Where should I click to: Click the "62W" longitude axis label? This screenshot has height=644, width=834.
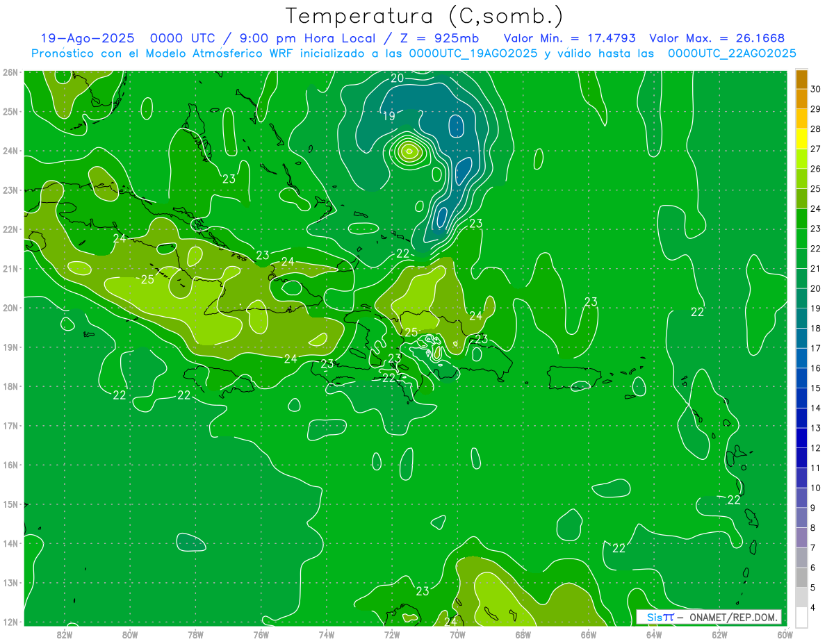(719, 634)
